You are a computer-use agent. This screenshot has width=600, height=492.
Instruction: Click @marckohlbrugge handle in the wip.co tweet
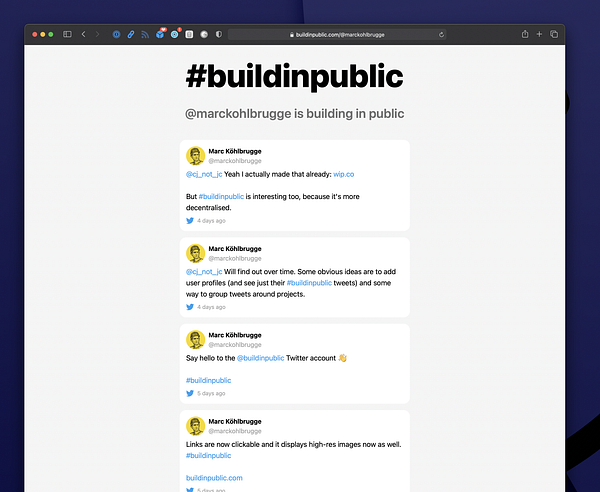click(x=235, y=161)
